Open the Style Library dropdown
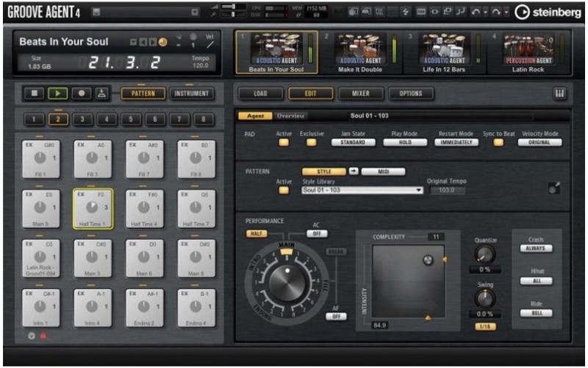Image resolution: width=588 pixels, height=368 pixels. (x=362, y=190)
